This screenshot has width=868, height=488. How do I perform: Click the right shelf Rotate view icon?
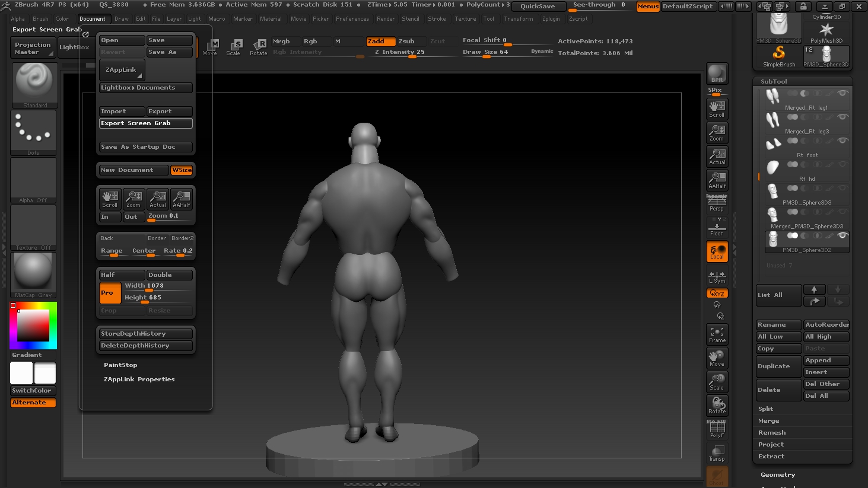coord(717,406)
